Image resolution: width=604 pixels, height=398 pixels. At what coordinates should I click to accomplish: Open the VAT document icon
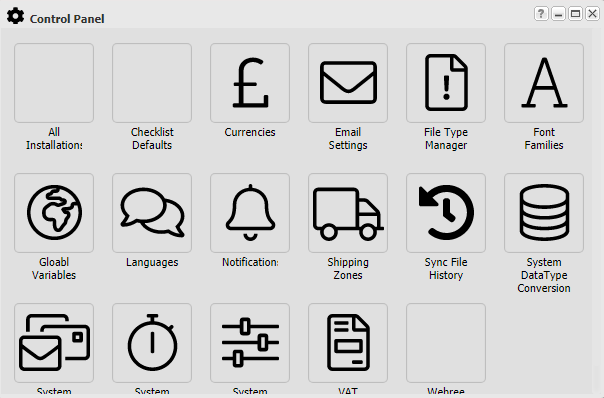348,343
